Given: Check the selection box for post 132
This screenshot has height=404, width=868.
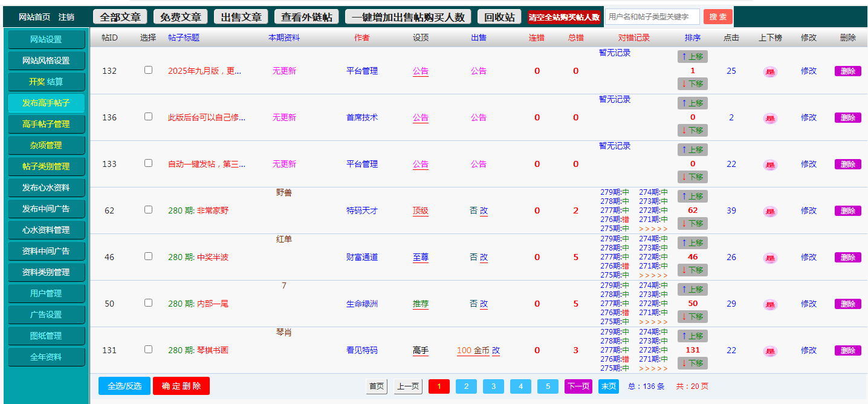Looking at the screenshot, I should click(148, 70).
